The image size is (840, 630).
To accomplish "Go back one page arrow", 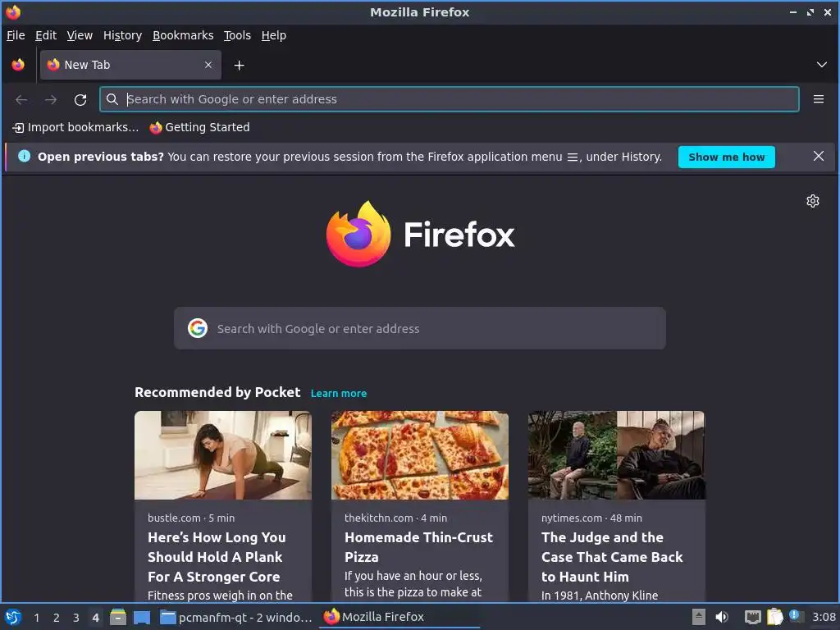I will (x=21, y=99).
